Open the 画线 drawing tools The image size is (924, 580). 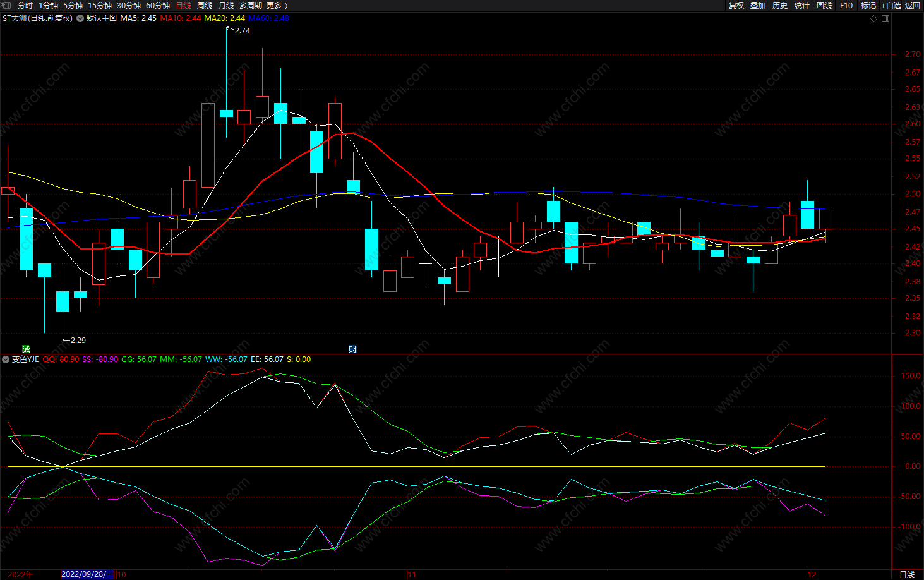824,5
